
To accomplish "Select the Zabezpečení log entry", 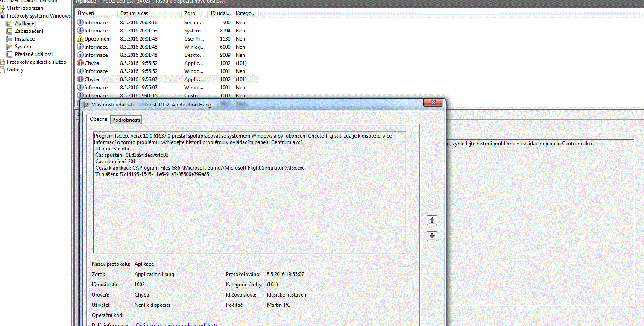I will tap(29, 31).
